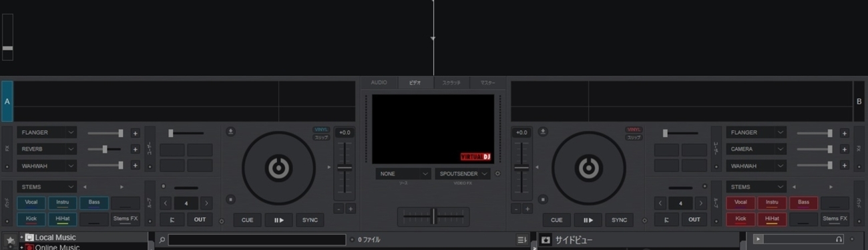The height and width of the screenshot is (250, 868).
Task: Open the REVERB effect dropdown on deck A
Action: click(47, 149)
